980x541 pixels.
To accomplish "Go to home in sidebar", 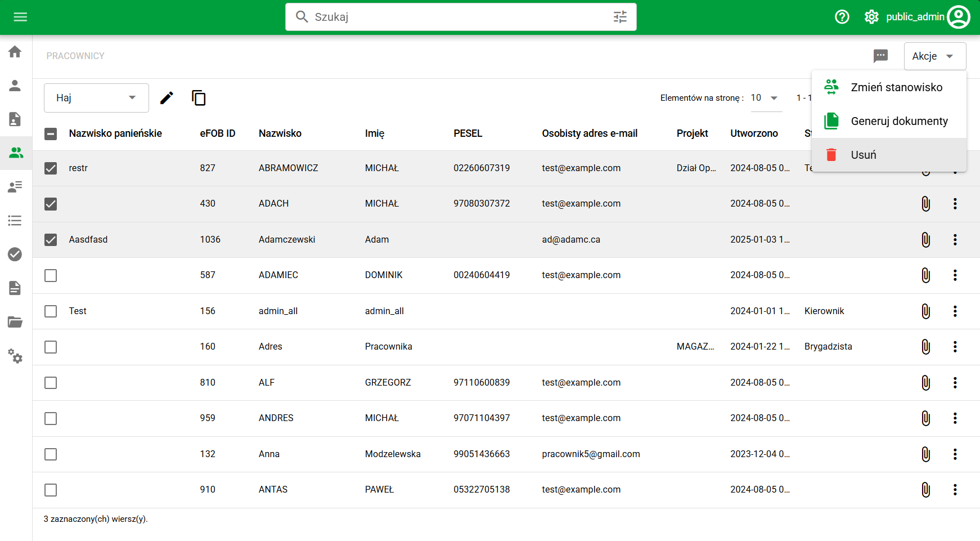I will [x=15, y=52].
